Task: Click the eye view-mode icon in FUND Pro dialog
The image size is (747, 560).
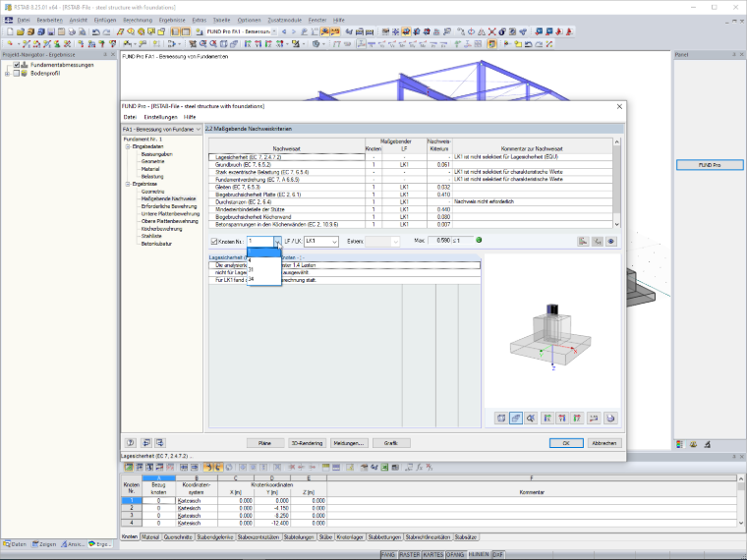Action: point(611,242)
